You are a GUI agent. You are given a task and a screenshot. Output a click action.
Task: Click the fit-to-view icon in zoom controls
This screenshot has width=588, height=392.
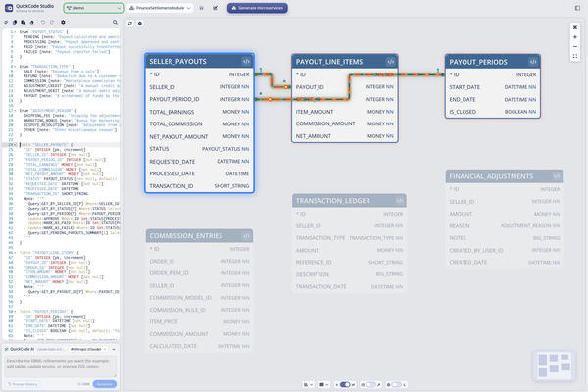tap(575, 27)
